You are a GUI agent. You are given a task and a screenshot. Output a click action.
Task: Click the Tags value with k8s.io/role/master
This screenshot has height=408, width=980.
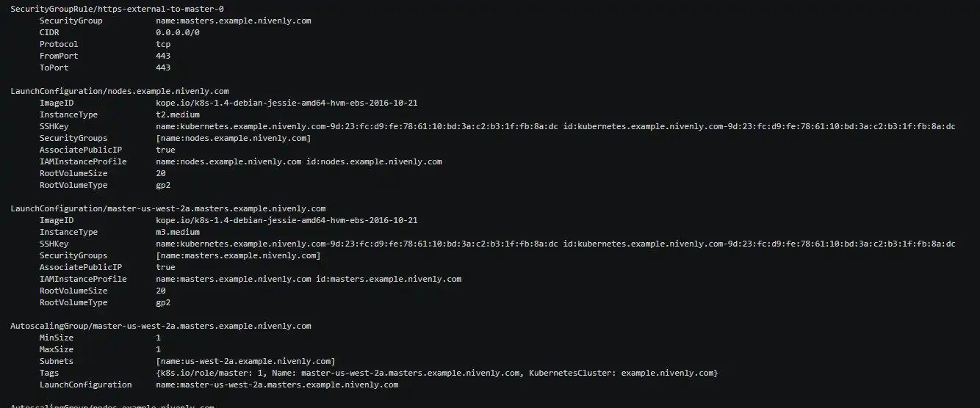[x=436, y=373]
